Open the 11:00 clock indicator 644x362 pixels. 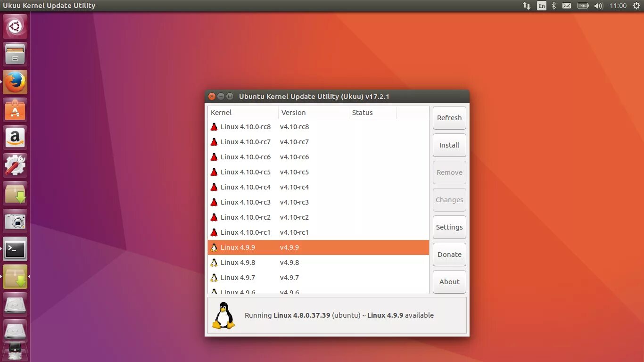(618, 6)
